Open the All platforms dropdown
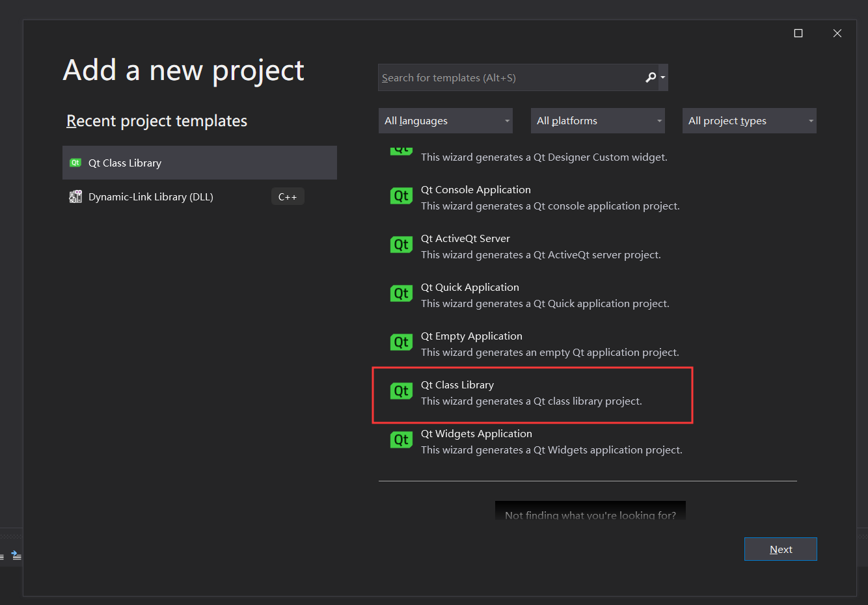Image resolution: width=868 pixels, height=605 pixels. coord(597,120)
